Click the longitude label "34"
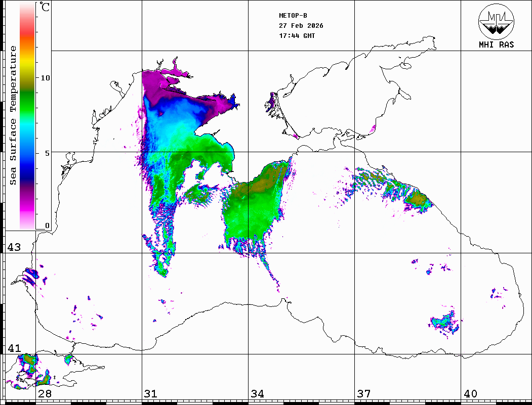This screenshot has width=532, height=405. point(257,394)
